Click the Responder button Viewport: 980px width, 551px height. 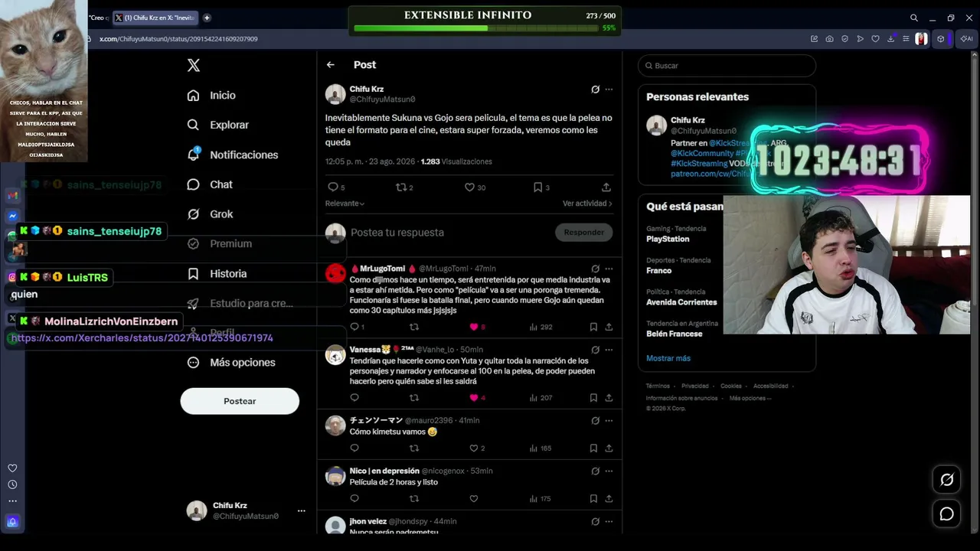[583, 233]
